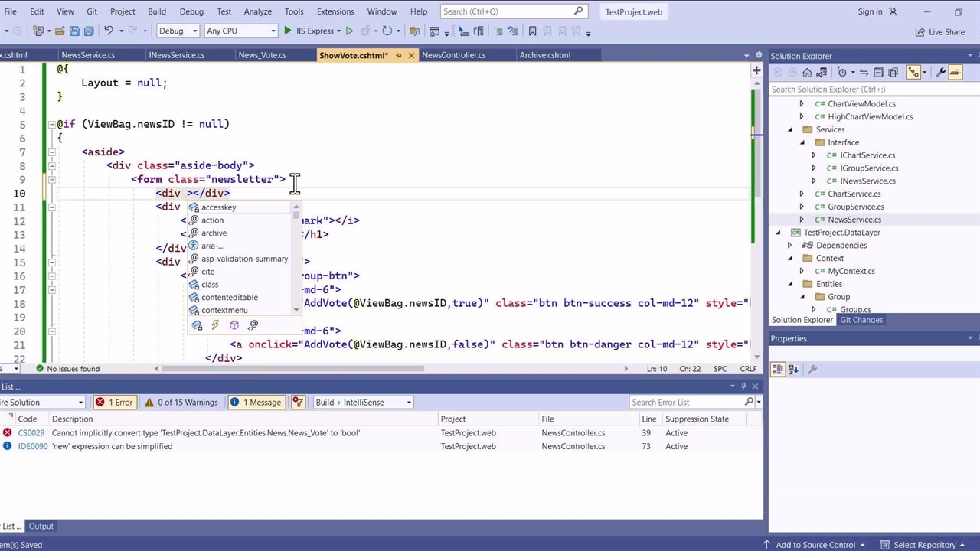Click the Sync with Active Document icon
This screenshot has height=551, width=980.
[x=864, y=72]
